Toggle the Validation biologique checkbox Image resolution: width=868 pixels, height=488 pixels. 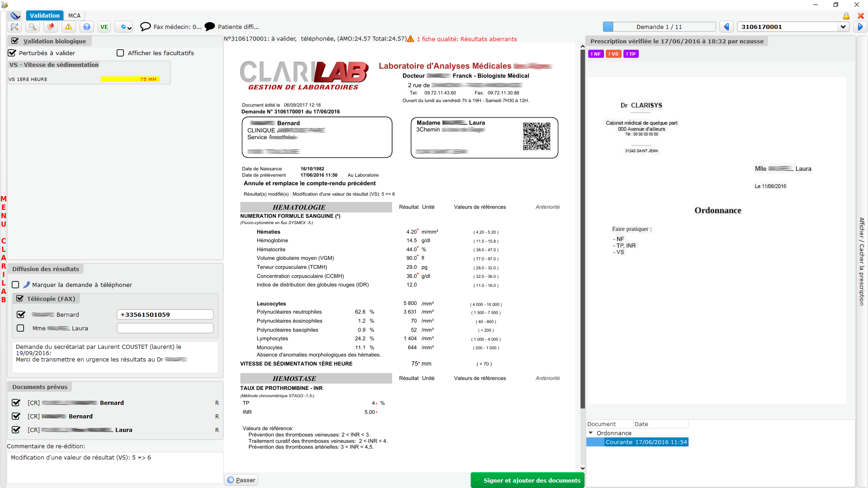click(x=15, y=41)
